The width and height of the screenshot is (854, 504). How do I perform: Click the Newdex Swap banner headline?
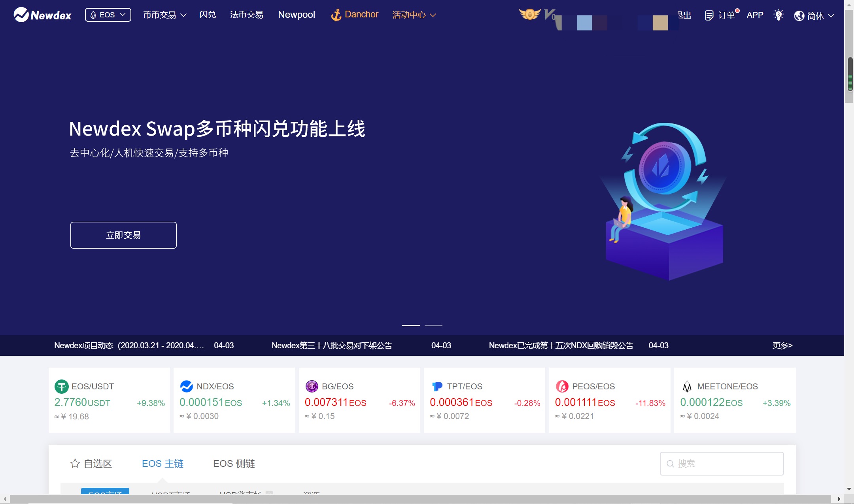point(217,128)
